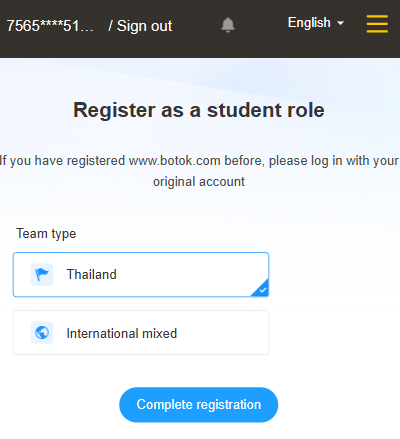Click the Team type field label
400x439 pixels.
click(x=46, y=234)
